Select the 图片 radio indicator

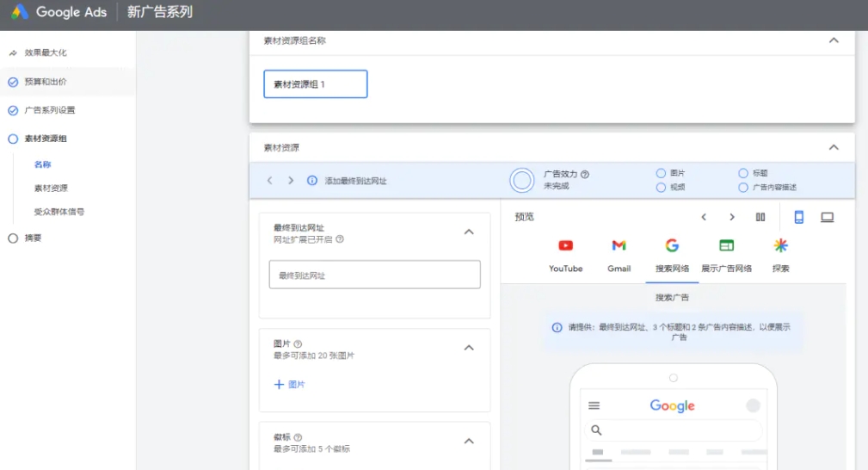click(661, 173)
